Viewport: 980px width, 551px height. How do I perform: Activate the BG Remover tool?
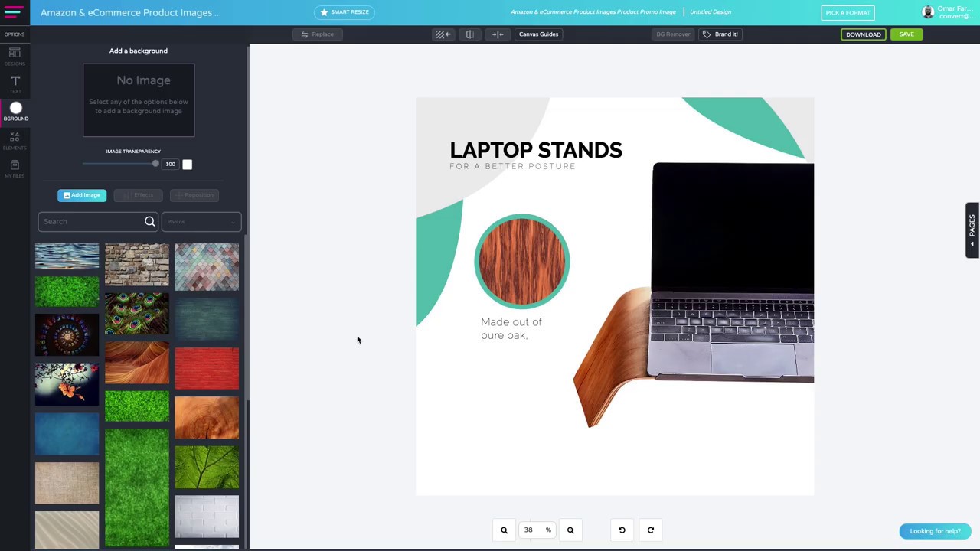click(671, 34)
